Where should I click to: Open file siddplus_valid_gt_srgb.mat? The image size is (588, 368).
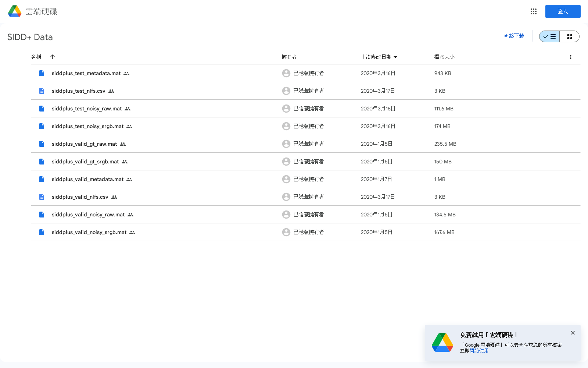click(x=85, y=162)
